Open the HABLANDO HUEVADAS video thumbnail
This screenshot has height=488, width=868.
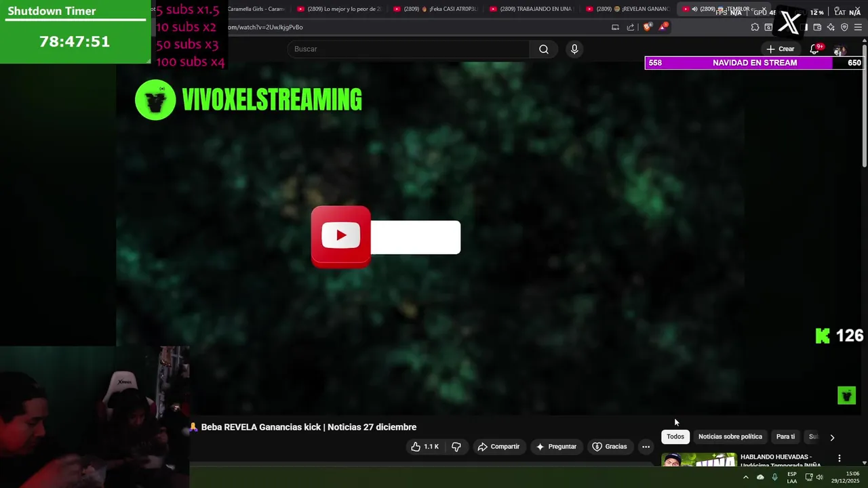point(699,460)
